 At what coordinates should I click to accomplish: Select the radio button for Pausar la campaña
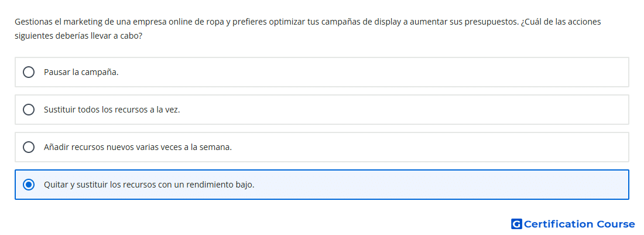coord(28,72)
